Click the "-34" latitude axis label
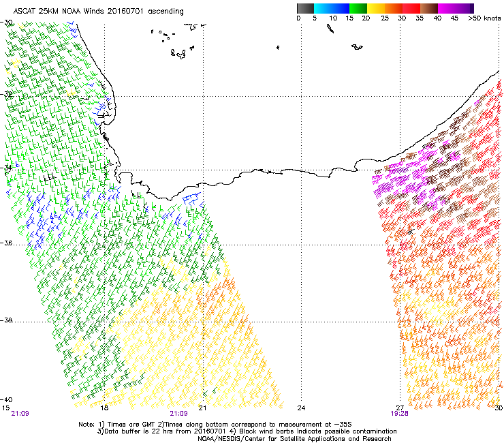The height and width of the screenshot is (443, 504). (x=6, y=168)
